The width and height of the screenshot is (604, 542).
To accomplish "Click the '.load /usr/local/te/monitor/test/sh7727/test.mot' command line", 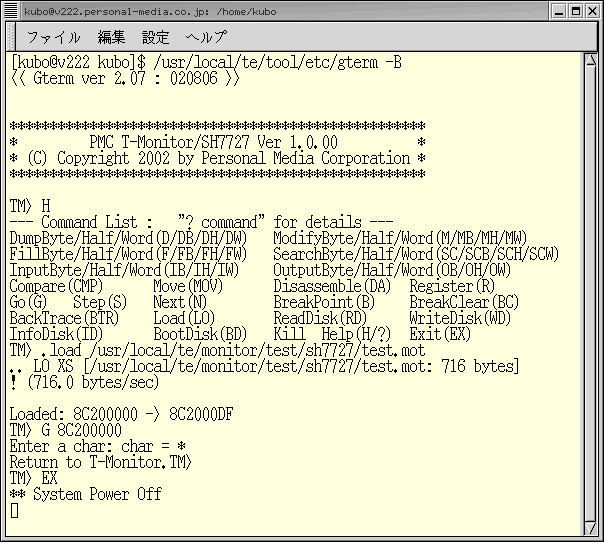I will pyautogui.click(x=218, y=350).
